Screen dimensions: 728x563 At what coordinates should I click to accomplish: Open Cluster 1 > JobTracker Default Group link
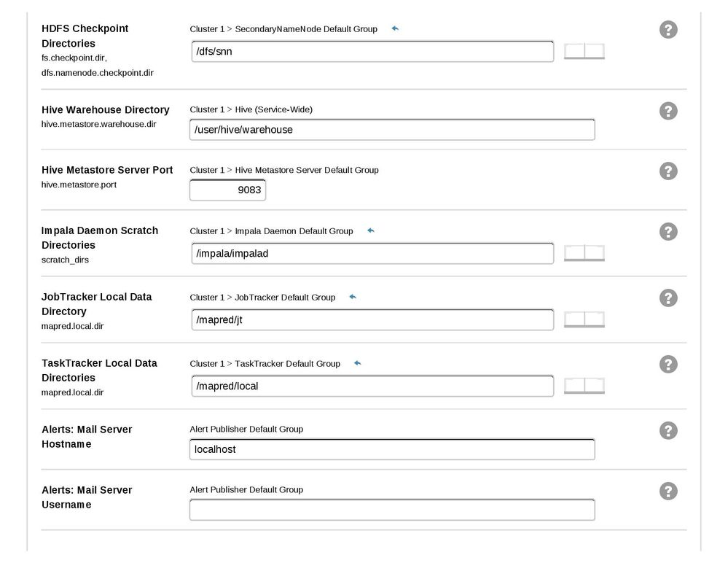(x=262, y=297)
